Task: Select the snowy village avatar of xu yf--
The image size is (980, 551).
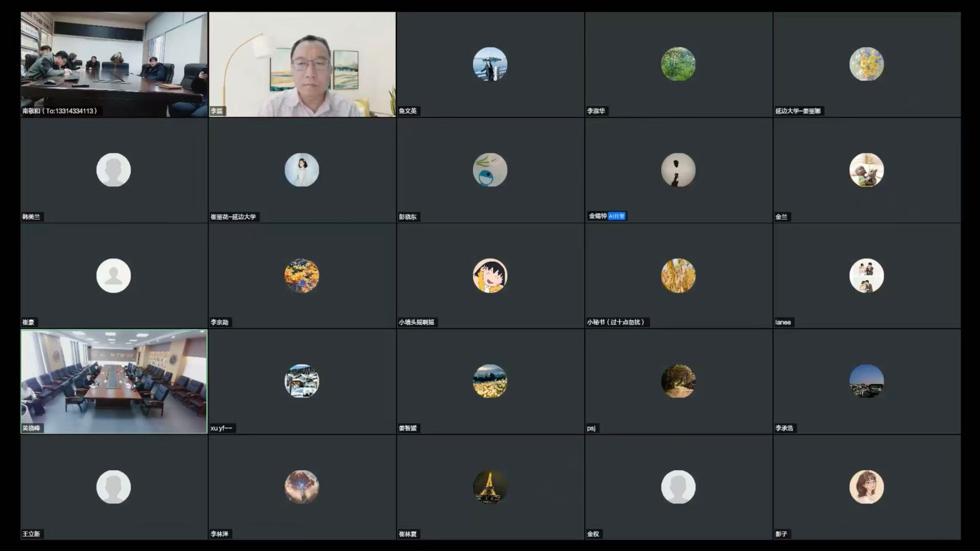Action: 301,381
